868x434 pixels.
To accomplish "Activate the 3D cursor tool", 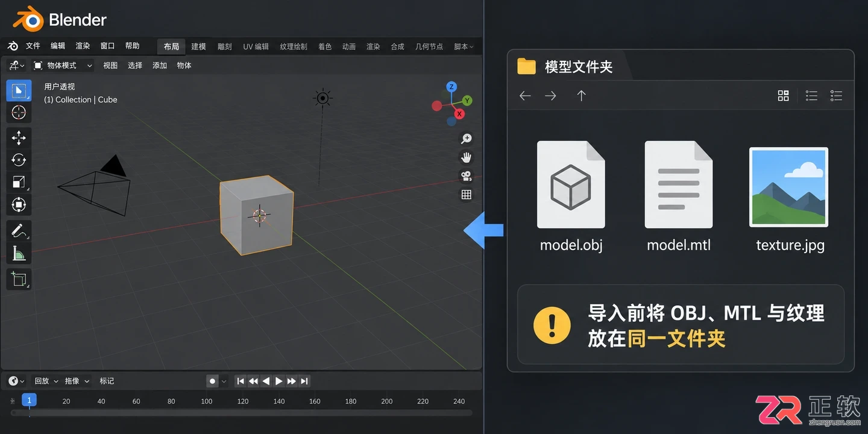I will (19, 112).
